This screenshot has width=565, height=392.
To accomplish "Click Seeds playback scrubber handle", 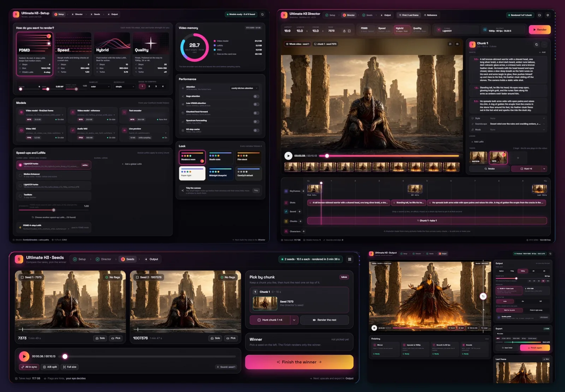I will [65, 356].
